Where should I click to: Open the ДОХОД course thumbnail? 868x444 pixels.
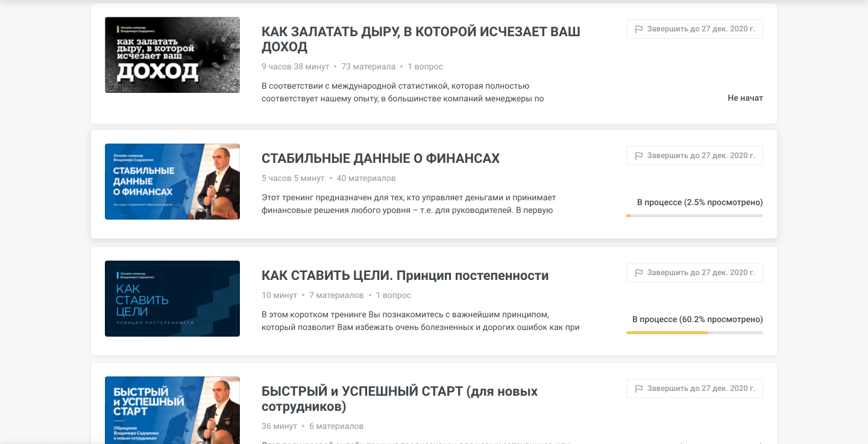tap(172, 55)
